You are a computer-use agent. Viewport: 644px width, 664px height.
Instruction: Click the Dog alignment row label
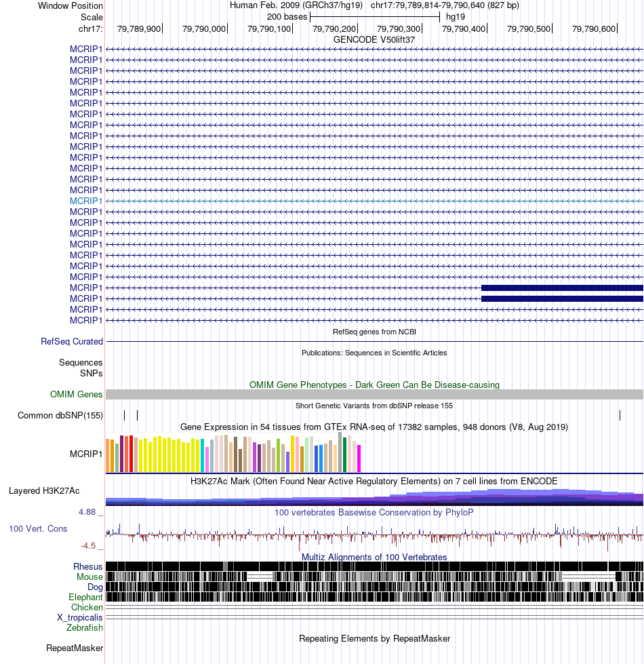95,587
